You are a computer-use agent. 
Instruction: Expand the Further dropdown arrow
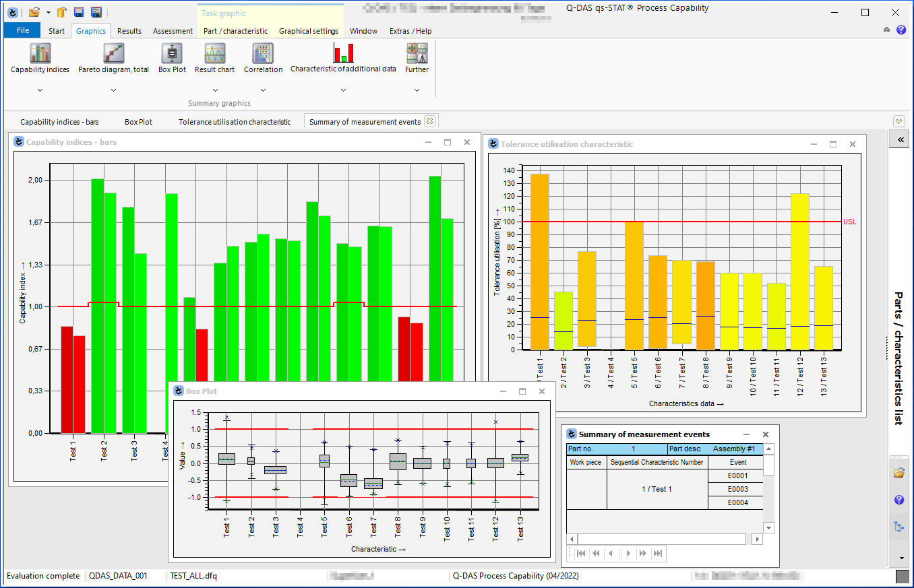[417, 90]
